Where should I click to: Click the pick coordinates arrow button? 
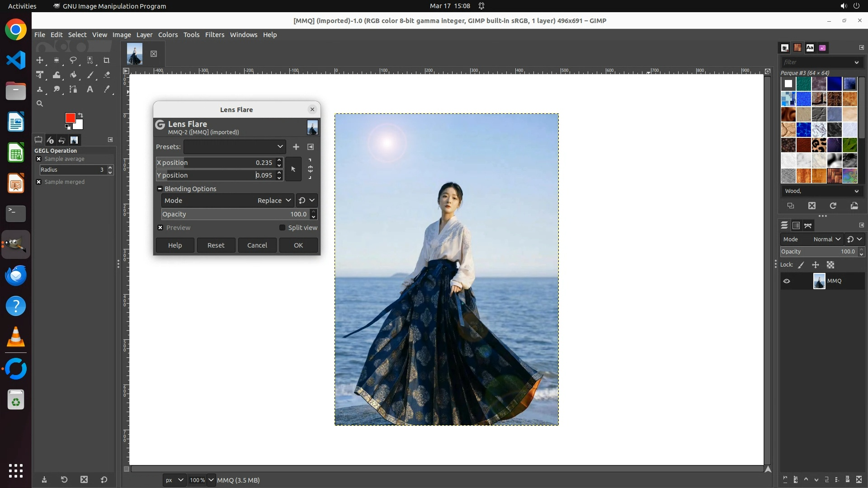pos(293,169)
